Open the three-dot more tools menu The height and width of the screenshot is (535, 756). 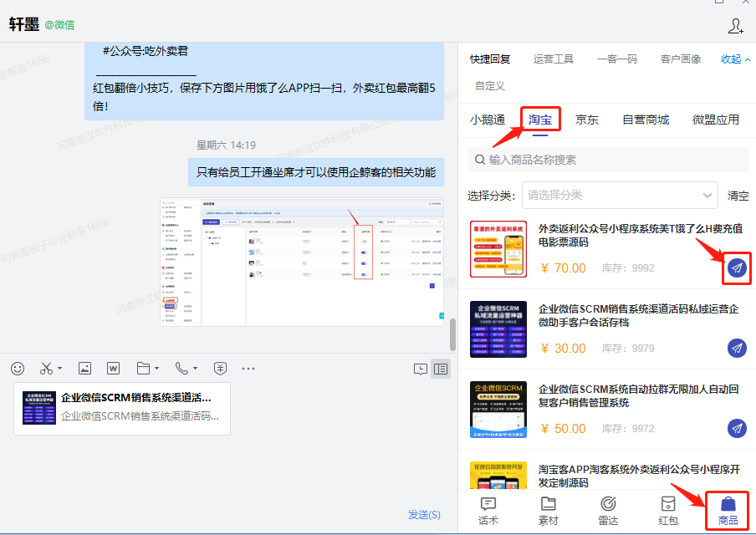248,369
